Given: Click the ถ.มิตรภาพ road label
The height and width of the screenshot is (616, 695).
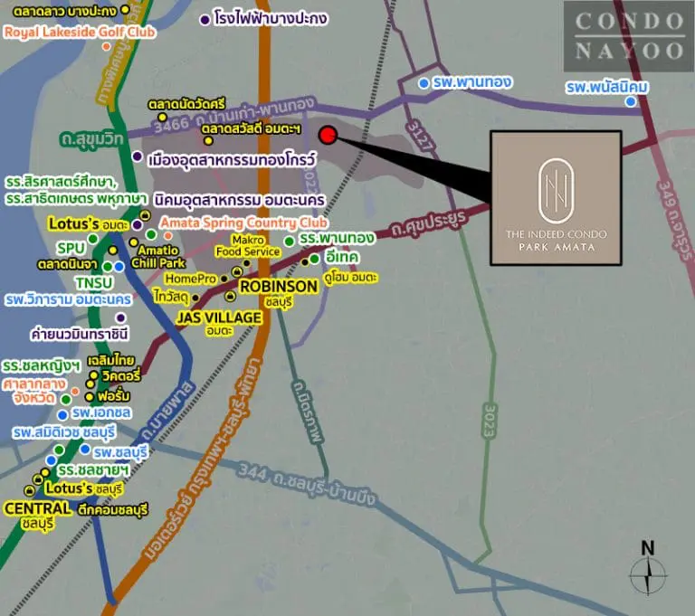Looking at the screenshot, I should [x=309, y=412].
